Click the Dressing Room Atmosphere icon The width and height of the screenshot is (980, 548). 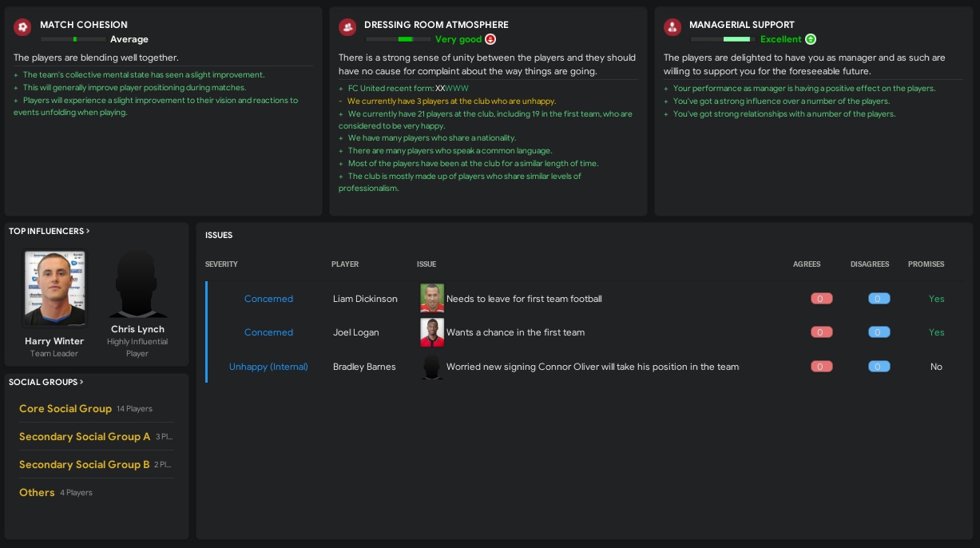click(347, 27)
